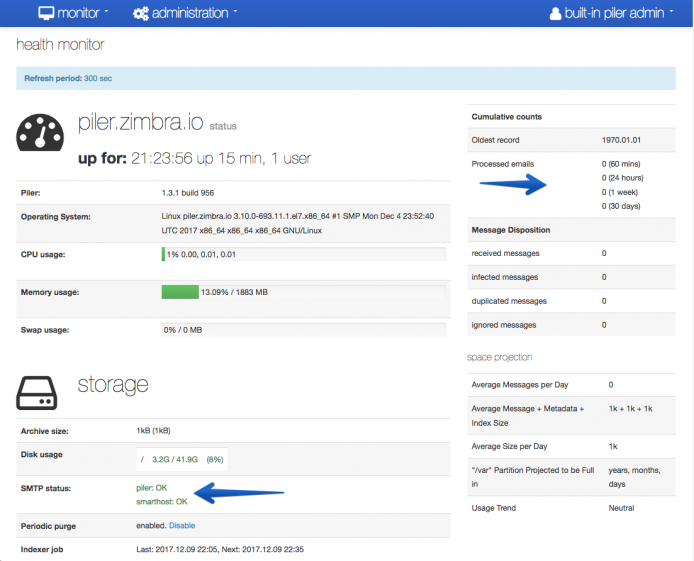Click the Indexer job Last/Next timestamps
Screen dimensions: 694x561
pos(220,549)
